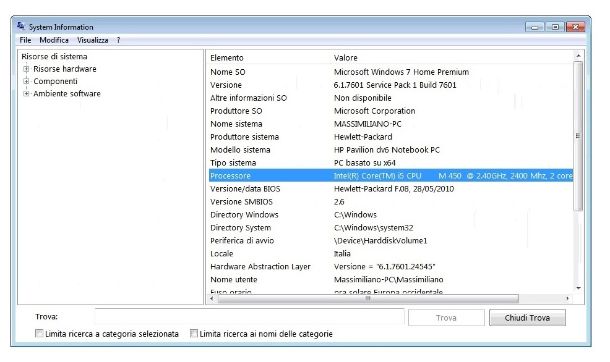Click the horizontal scrollbar left arrow

(212, 299)
